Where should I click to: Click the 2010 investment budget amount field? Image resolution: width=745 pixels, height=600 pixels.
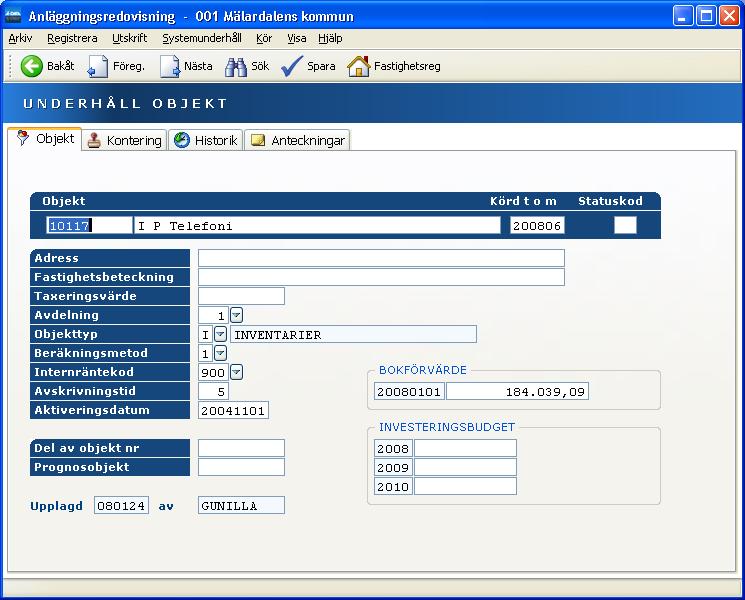click(x=465, y=486)
